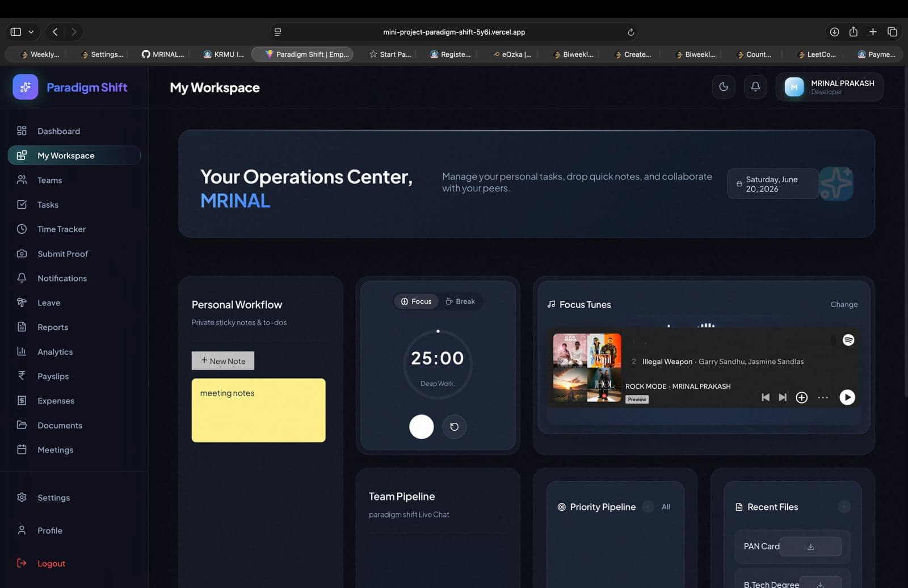Start the timer with the white round button
Screen dimensions: 908x588
click(x=422, y=427)
